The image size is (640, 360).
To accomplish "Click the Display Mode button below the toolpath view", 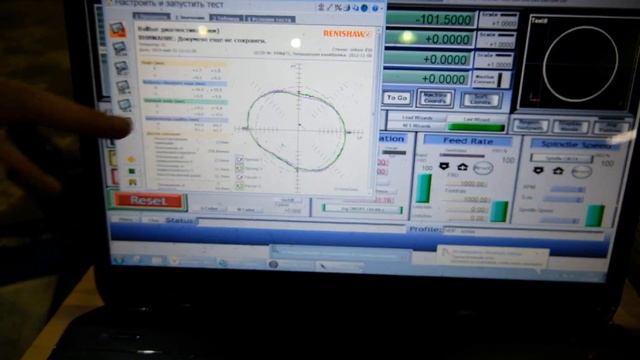I will click(x=570, y=127).
